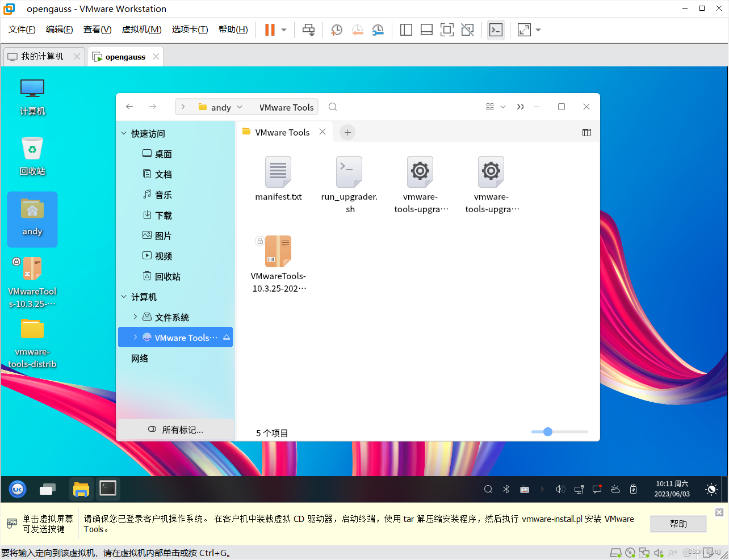
Task: Open the file manager grid view icon
Action: (489, 107)
